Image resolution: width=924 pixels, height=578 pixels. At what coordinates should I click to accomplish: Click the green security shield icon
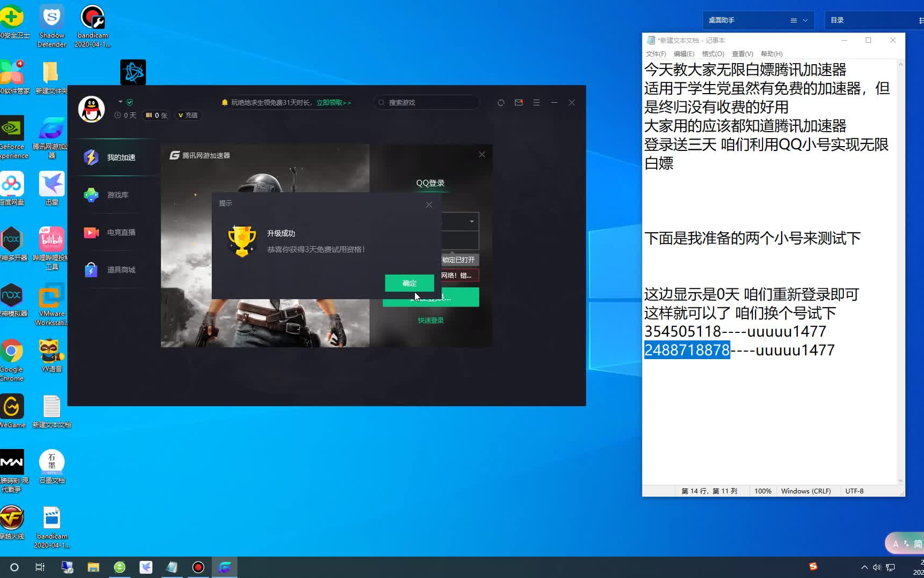[129, 102]
